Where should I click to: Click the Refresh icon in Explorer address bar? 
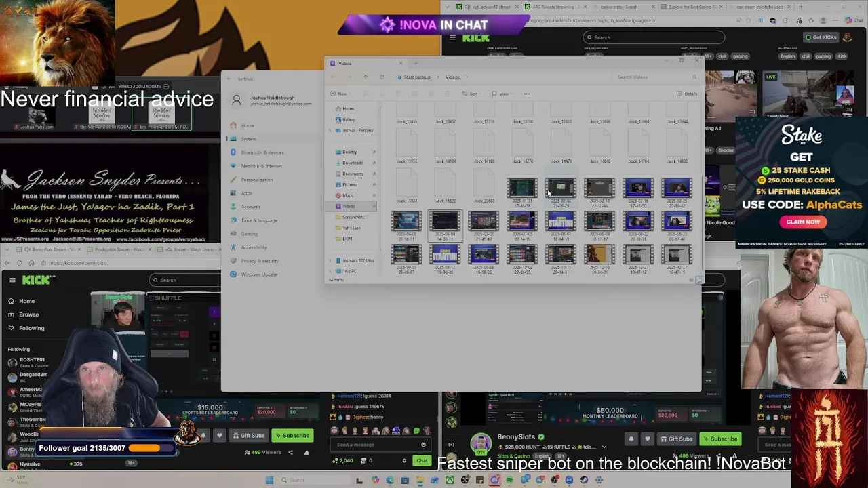[382, 77]
